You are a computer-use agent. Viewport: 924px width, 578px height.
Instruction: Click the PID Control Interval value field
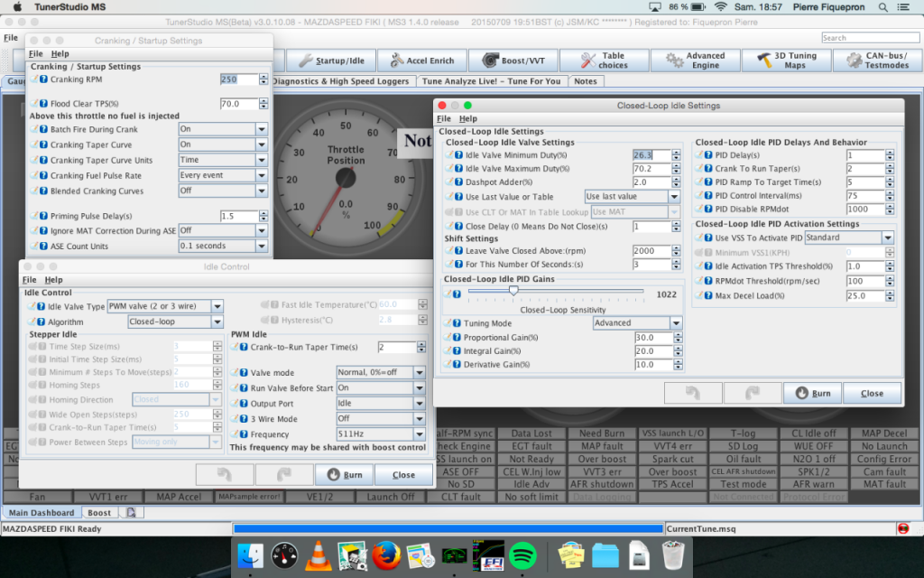(865, 196)
